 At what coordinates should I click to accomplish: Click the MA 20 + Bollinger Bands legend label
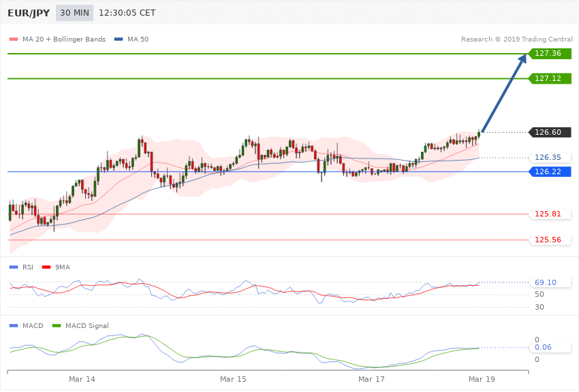pyautogui.click(x=64, y=39)
